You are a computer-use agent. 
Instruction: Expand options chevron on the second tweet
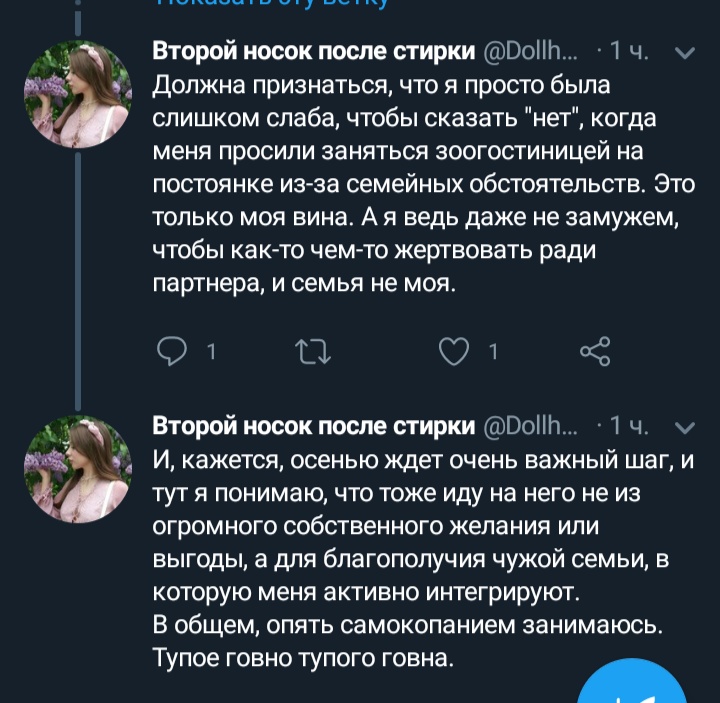click(685, 428)
